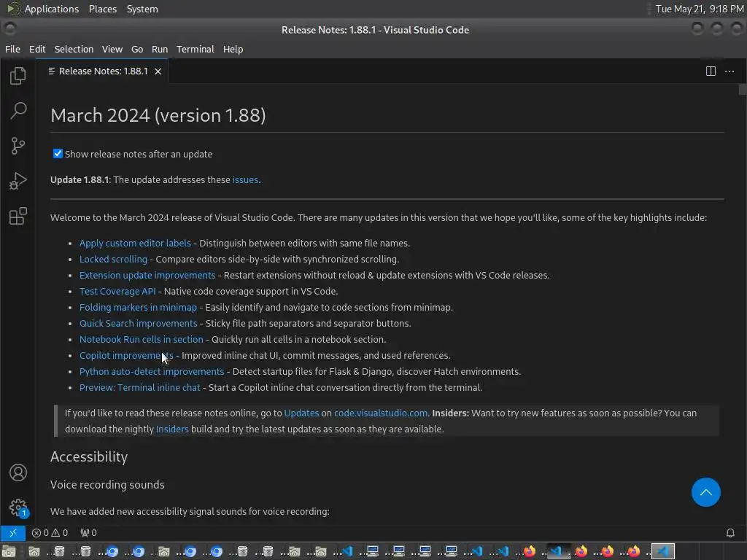747x560 pixels.
Task: Open the Source Control view
Action: [18, 146]
